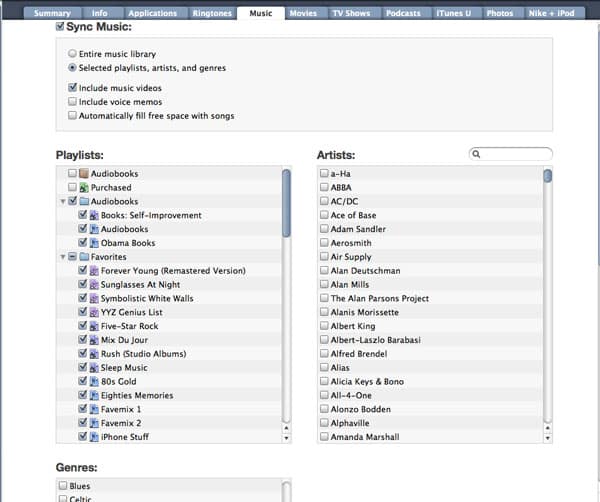Click the Audiobooks book icon in Playlists
This screenshot has height=502, width=600.
pos(84,174)
